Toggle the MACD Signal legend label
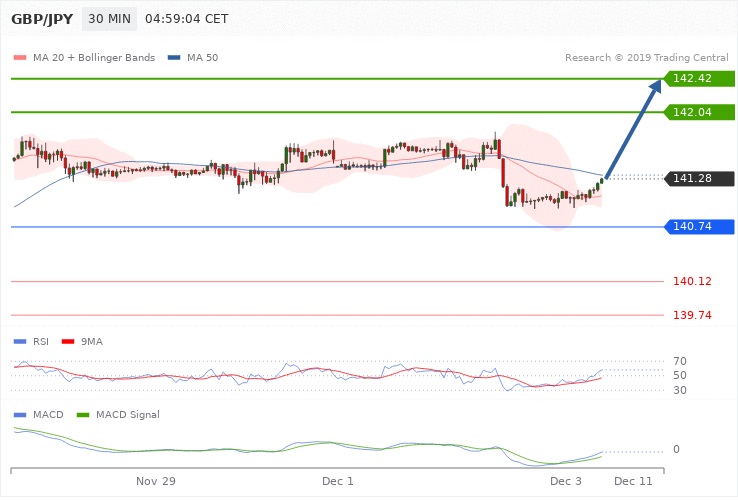The image size is (738, 500). click(x=129, y=414)
